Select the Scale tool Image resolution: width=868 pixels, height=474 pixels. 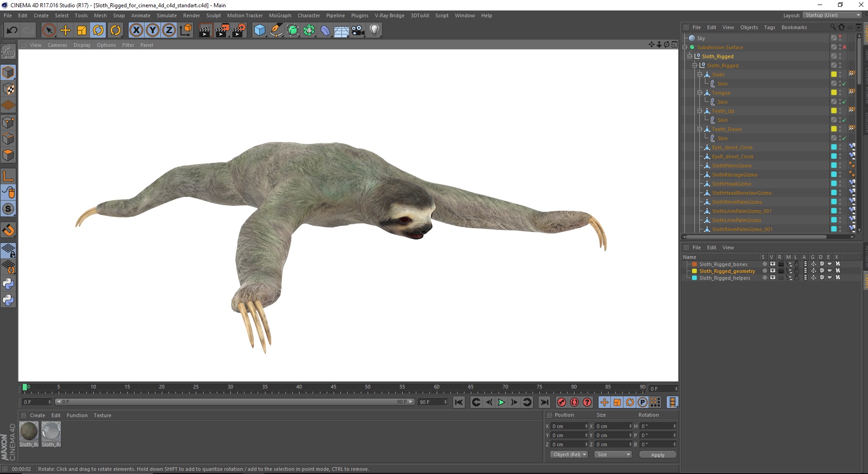(x=82, y=30)
